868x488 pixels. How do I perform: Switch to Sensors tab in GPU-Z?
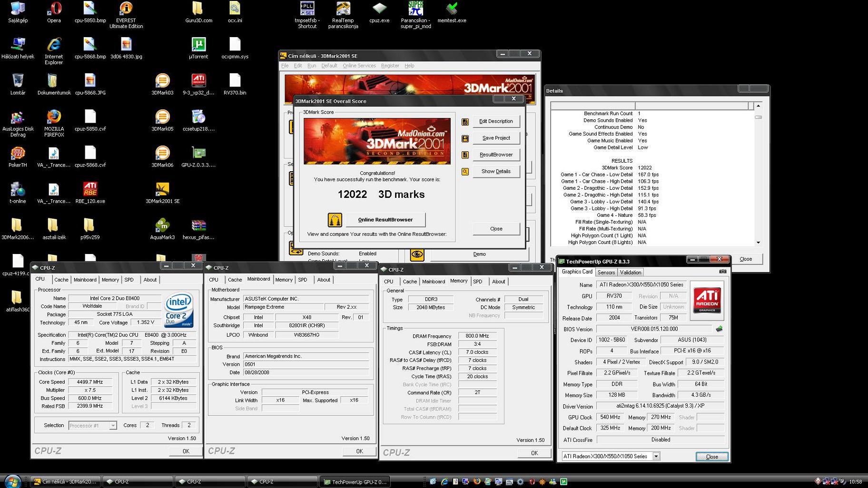pyautogui.click(x=606, y=272)
